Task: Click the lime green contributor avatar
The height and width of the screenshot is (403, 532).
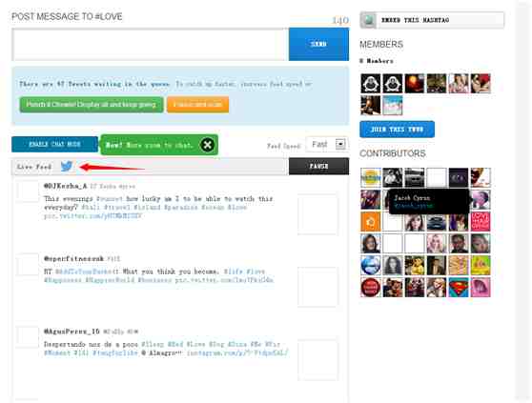Action: 481,265
